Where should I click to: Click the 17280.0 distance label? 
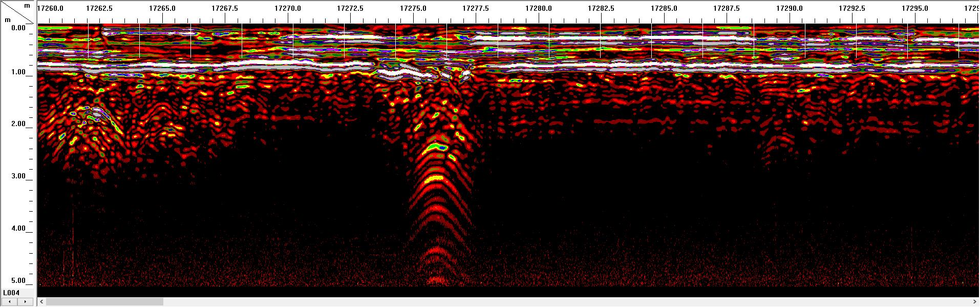[x=539, y=8]
